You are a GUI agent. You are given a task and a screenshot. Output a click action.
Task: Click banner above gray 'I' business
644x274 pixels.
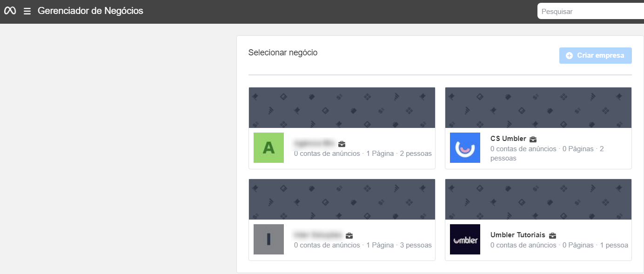pos(342,199)
